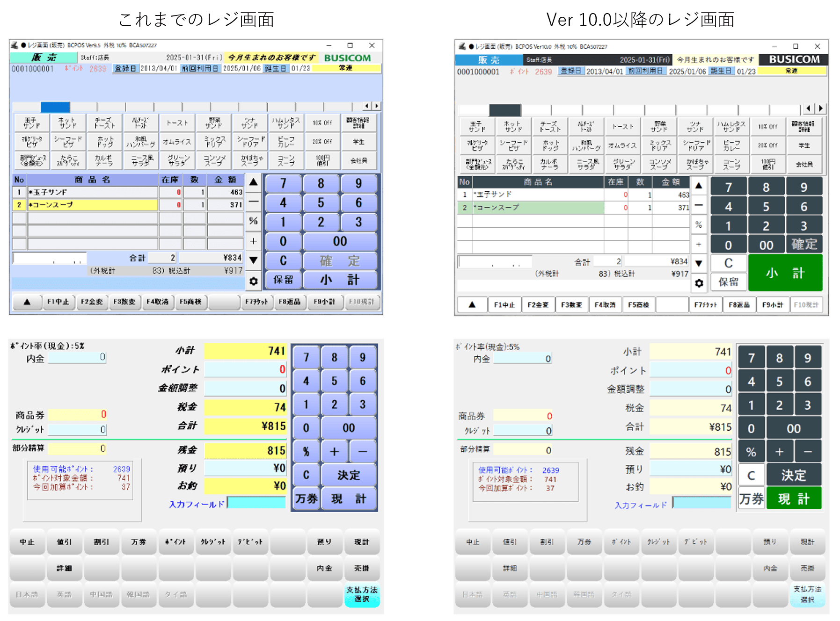The image size is (840, 621).
Task: Click the 内金 amount field in Ver 10.0 payment screen
Action: (523, 359)
